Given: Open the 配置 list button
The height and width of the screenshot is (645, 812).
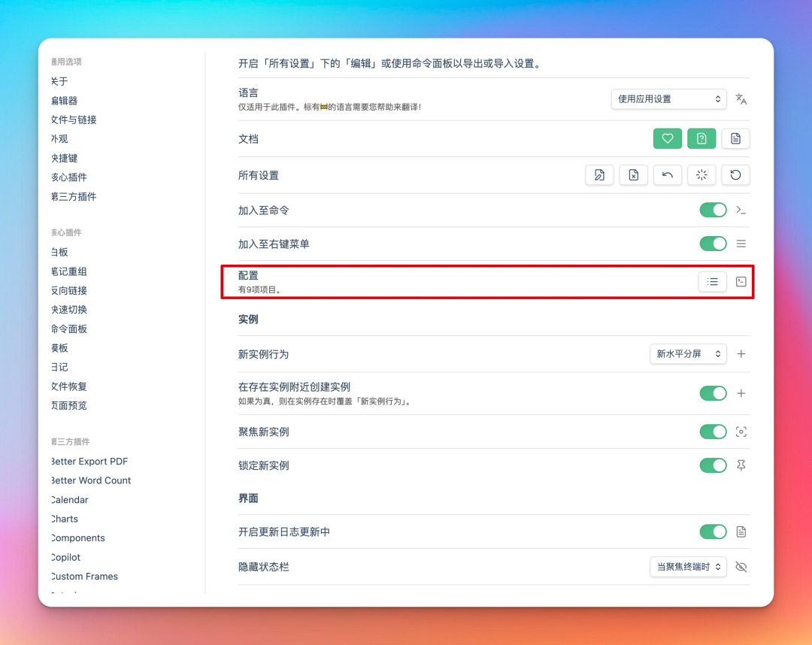Looking at the screenshot, I should pos(713,282).
